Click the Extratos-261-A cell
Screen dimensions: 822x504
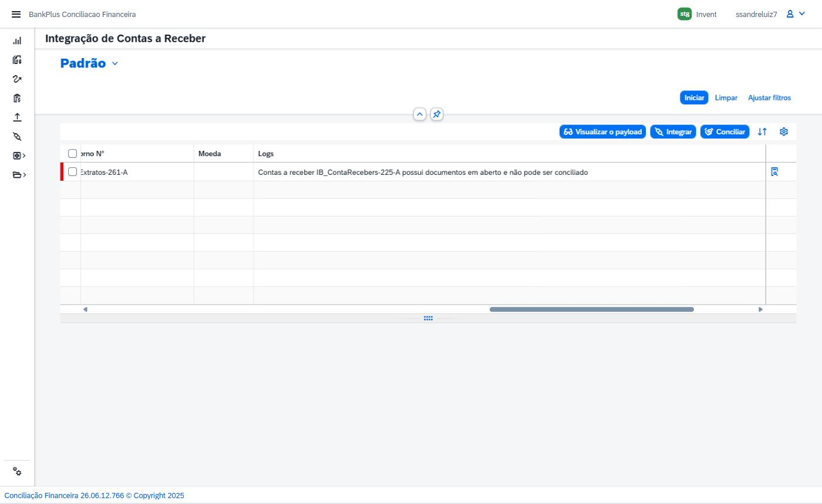[x=137, y=172]
